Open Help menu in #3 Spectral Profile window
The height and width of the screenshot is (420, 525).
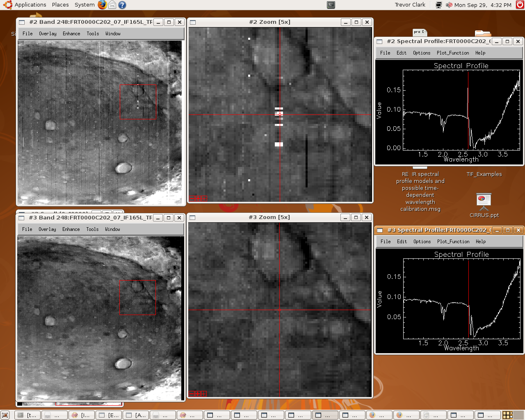point(481,242)
